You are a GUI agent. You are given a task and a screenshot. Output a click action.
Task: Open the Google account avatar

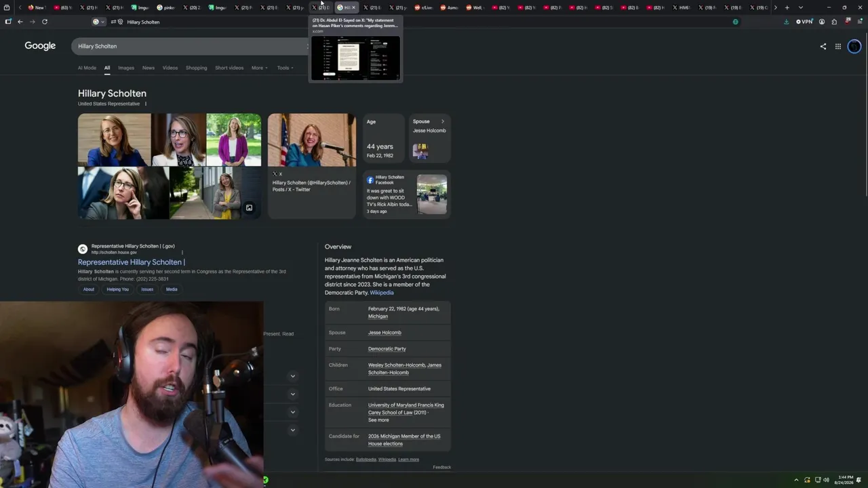click(854, 46)
